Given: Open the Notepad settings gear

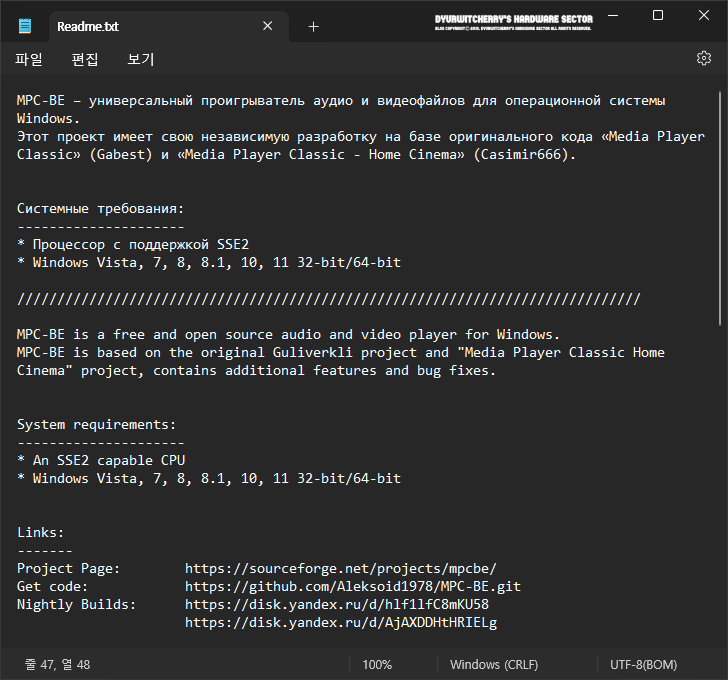Looking at the screenshot, I should point(703,58).
